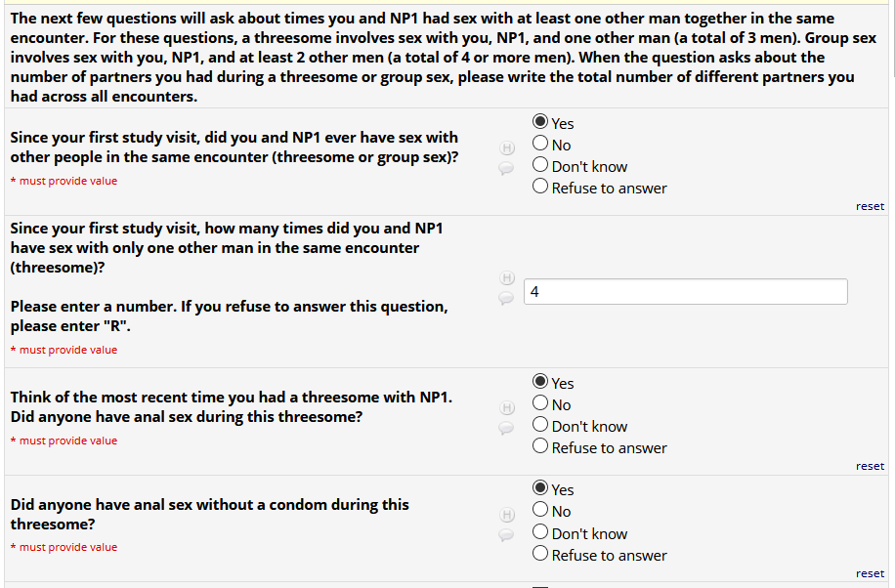Click the threesome count text field
Viewport: 895px width, 588px height.
[686, 291]
